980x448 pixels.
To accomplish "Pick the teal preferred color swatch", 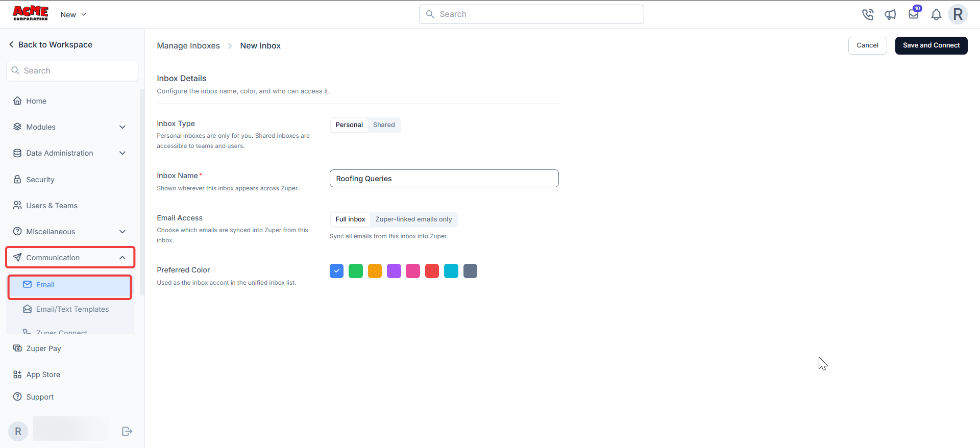I will (451, 271).
